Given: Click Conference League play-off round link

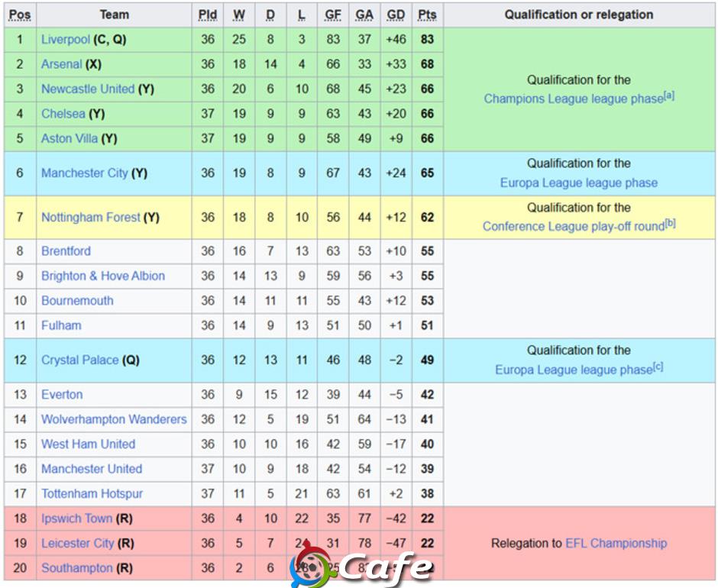Looking at the screenshot, I should click(x=574, y=226).
